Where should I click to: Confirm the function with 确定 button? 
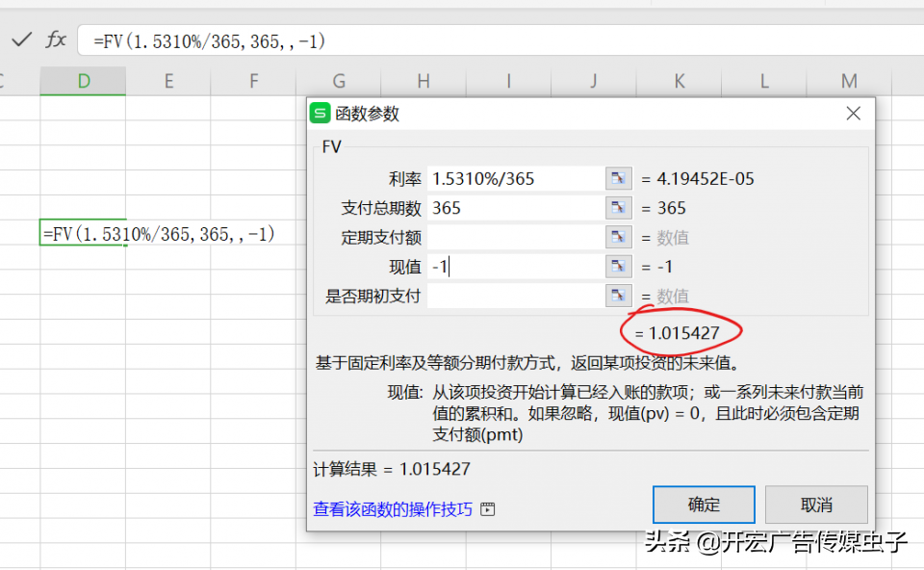point(704,505)
